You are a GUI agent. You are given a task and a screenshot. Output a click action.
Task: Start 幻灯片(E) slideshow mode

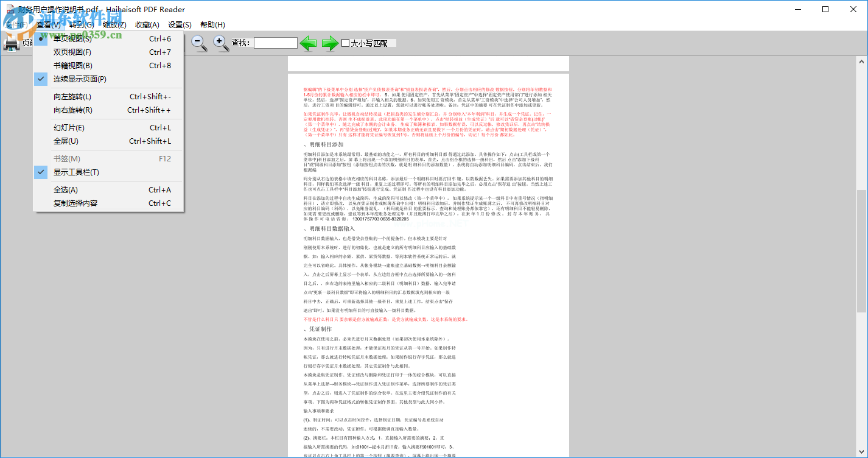click(x=108, y=128)
